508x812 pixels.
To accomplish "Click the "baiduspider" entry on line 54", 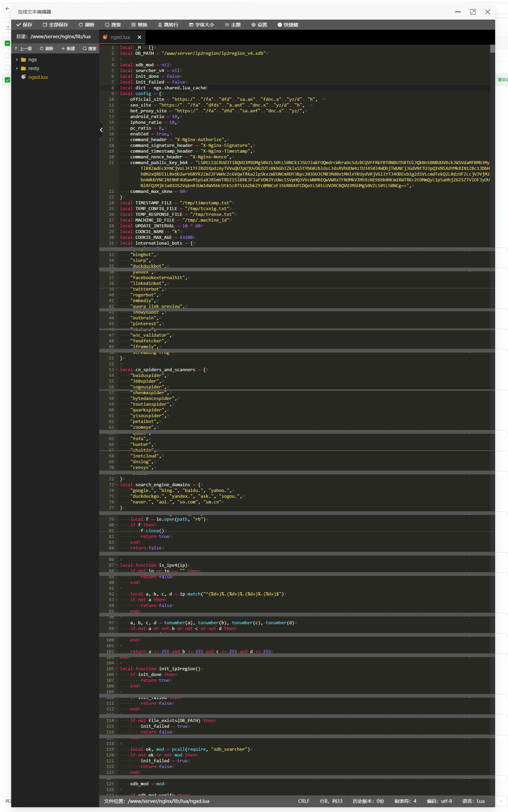I will (x=147, y=376).
